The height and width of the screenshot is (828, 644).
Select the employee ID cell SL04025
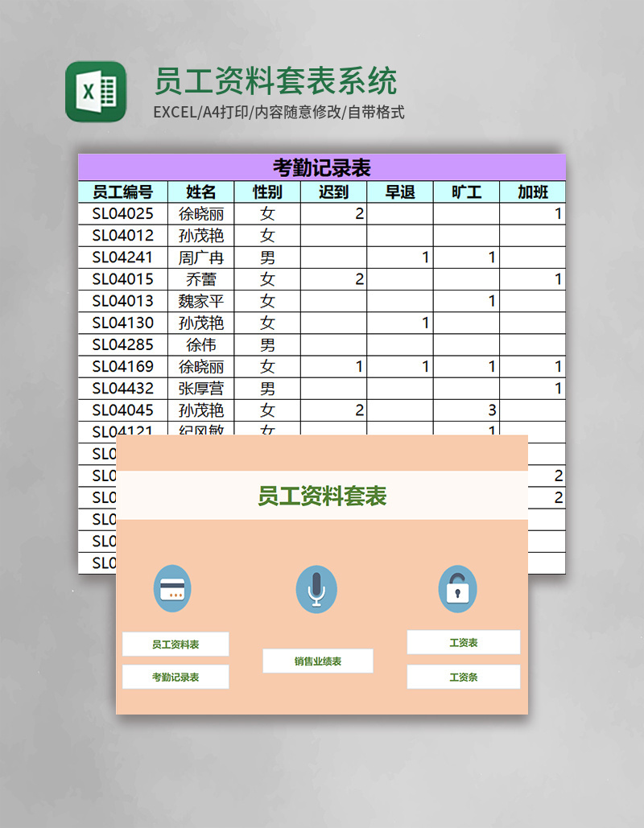pyautogui.click(x=121, y=214)
